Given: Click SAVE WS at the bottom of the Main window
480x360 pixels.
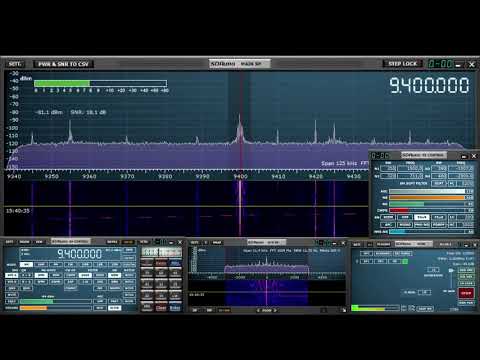Looking at the screenshot, I should [425, 309].
